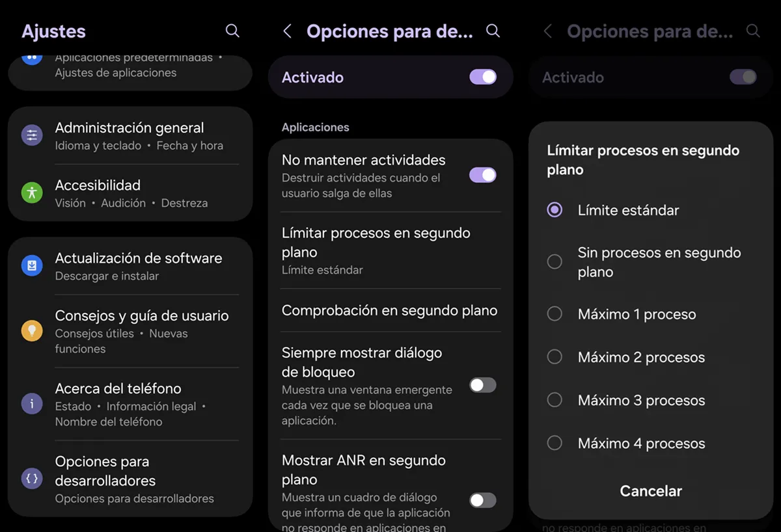Go back from Opciones para desarrolladores

click(287, 31)
